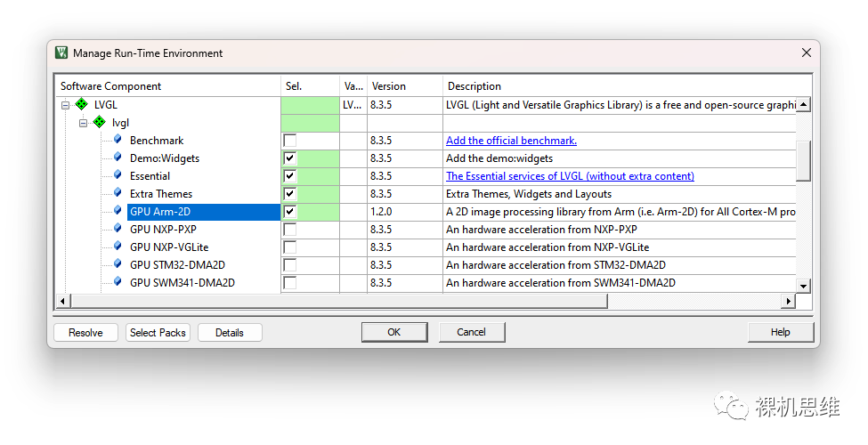Click 'Extra Themes, Widgets and Layouts' description
The image size is (868, 445).
pos(529,194)
